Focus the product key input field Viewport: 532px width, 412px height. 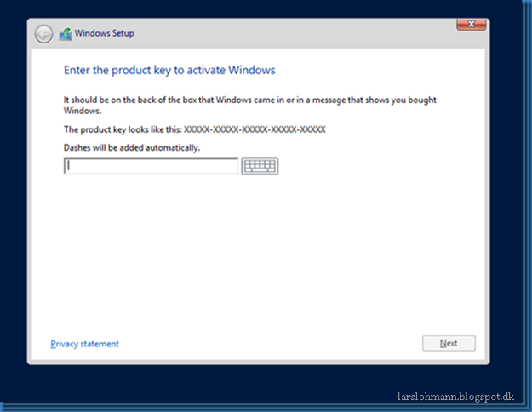[151, 166]
